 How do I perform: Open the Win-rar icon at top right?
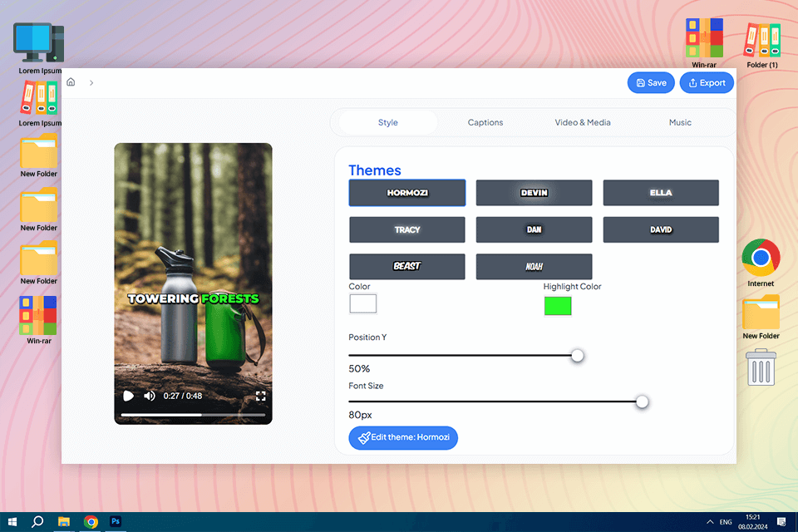point(704,42)
